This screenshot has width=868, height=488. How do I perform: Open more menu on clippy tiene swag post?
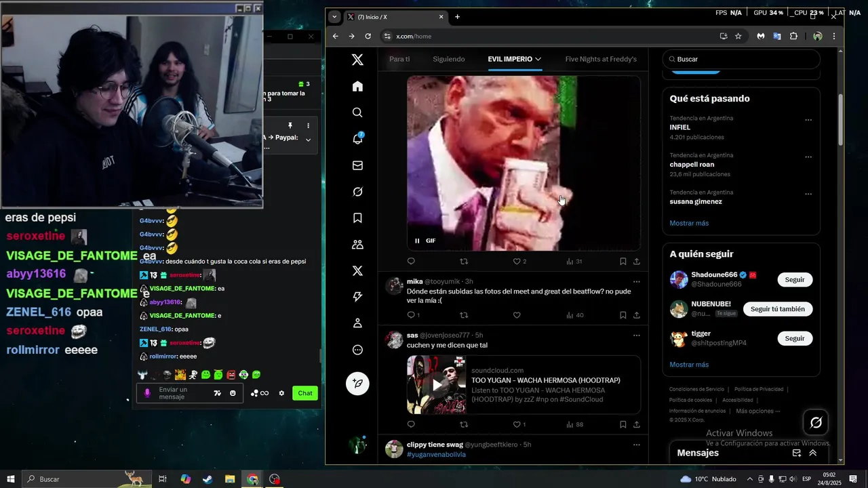click(636, 445)
